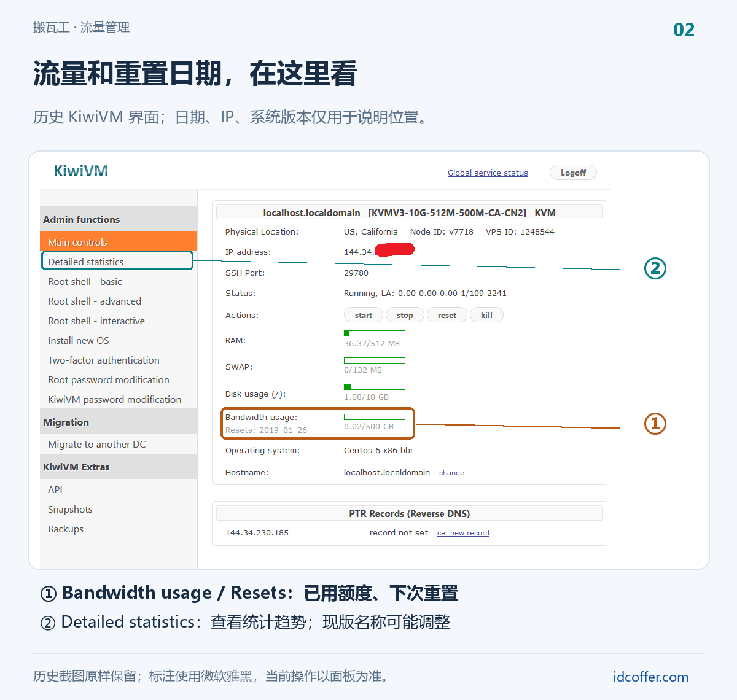Click the hostname change link
737x700 pixels.
(x=451, y=473)
